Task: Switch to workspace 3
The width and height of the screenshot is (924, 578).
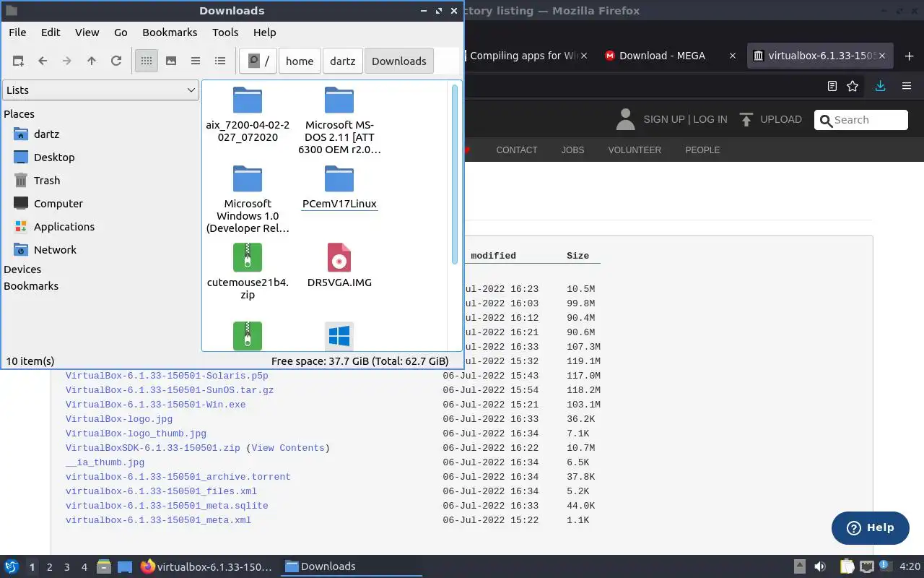Action: click(x=66, y=567)
